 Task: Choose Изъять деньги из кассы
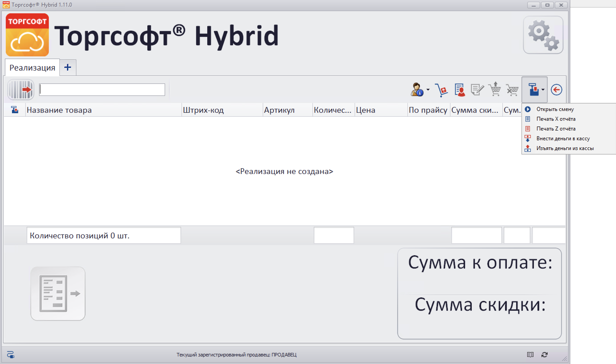[x=569, y=148]
